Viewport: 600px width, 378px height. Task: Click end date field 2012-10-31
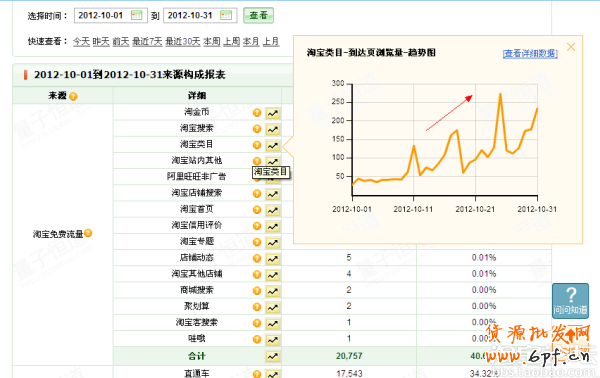[x=200, y=15]
